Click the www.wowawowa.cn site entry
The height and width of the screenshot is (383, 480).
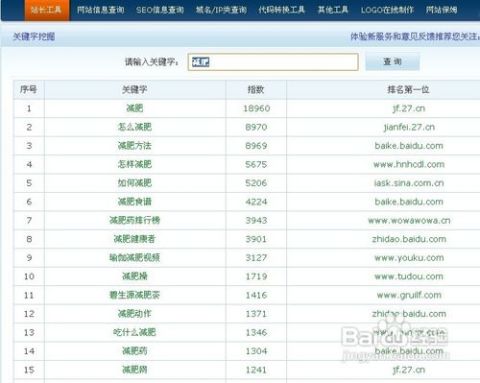409,220
